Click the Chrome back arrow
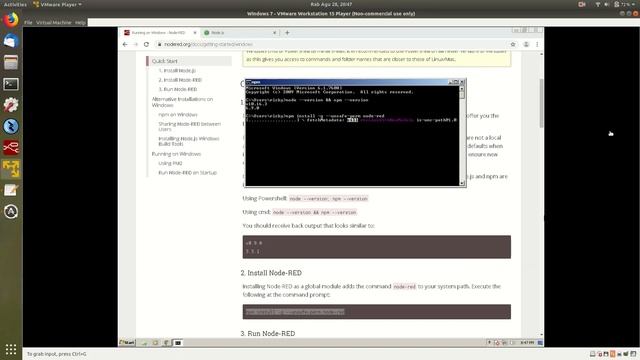Image resolution: width=640 pixels, height=360 pixels. coord(125,44)
